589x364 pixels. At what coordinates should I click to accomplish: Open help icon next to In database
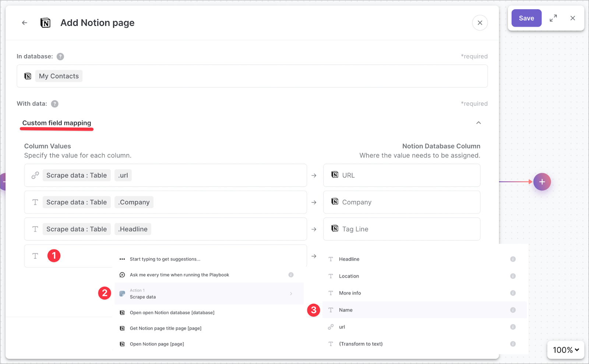tap(60, 57)
